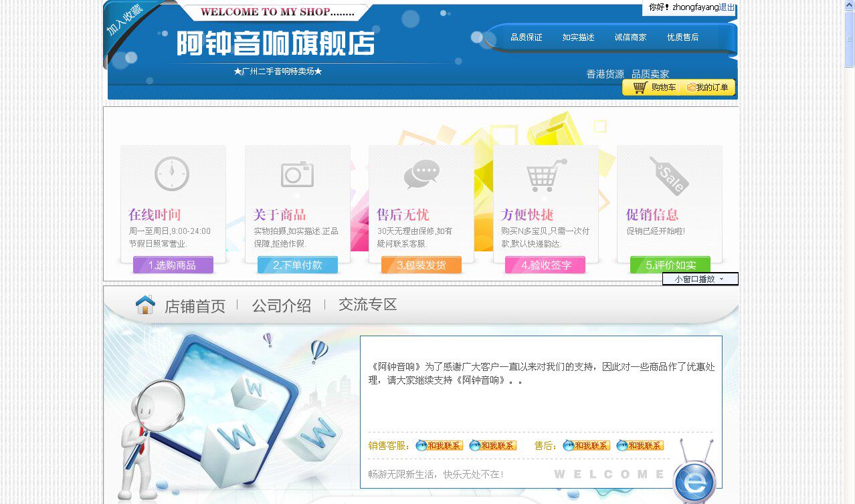Click the cart icon above 方便快捷
The width and height of the screenshot is (855, 504).
click(546, 175)
